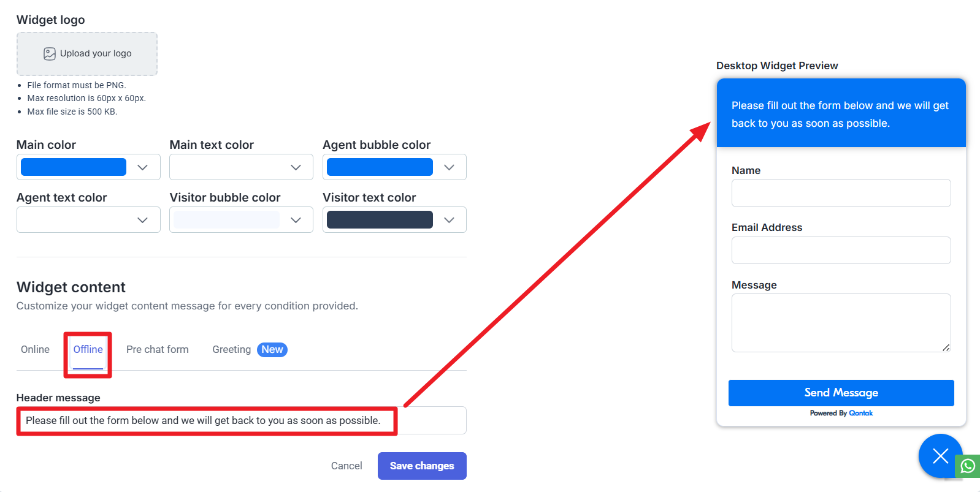
Task: Open the Pre chat form tab
Action: tap(158, 349)
